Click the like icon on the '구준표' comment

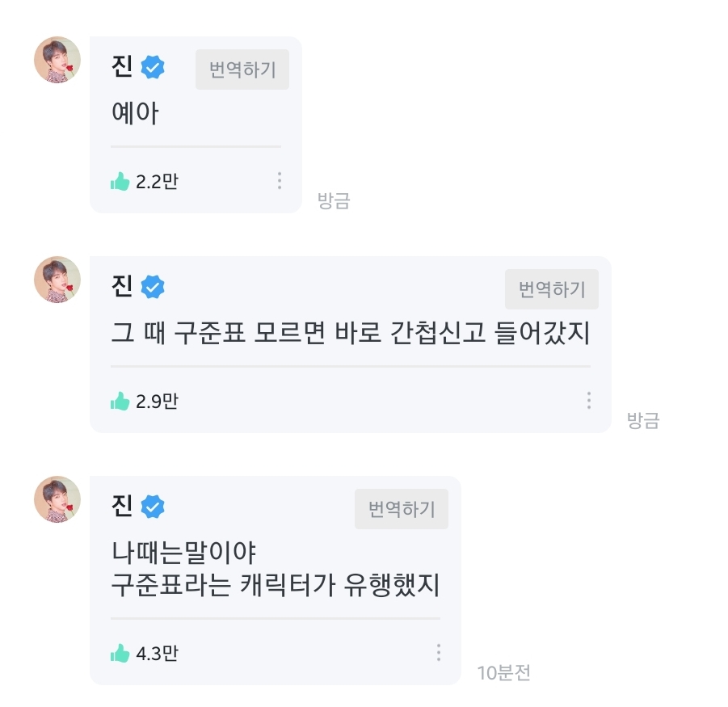120,402
